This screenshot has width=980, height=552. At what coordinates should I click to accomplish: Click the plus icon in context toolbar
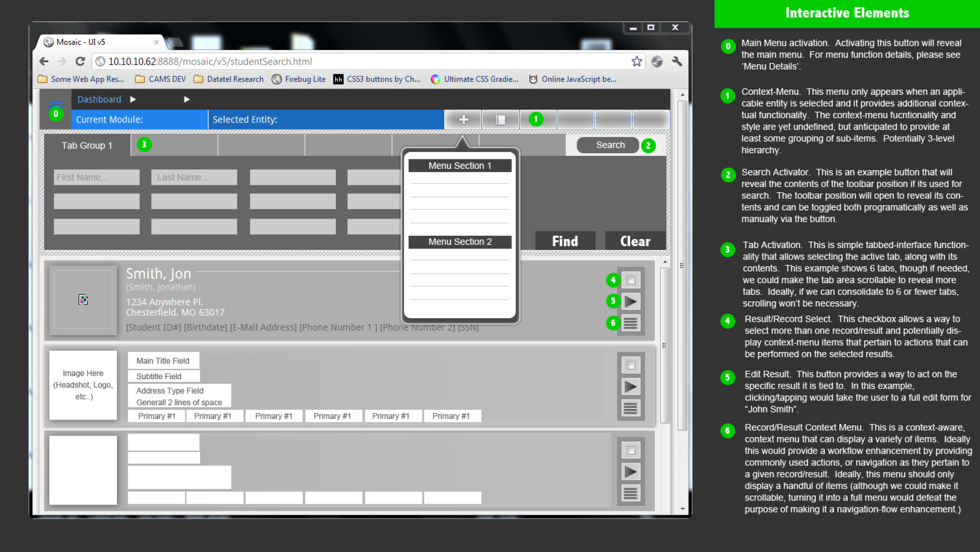463,119
